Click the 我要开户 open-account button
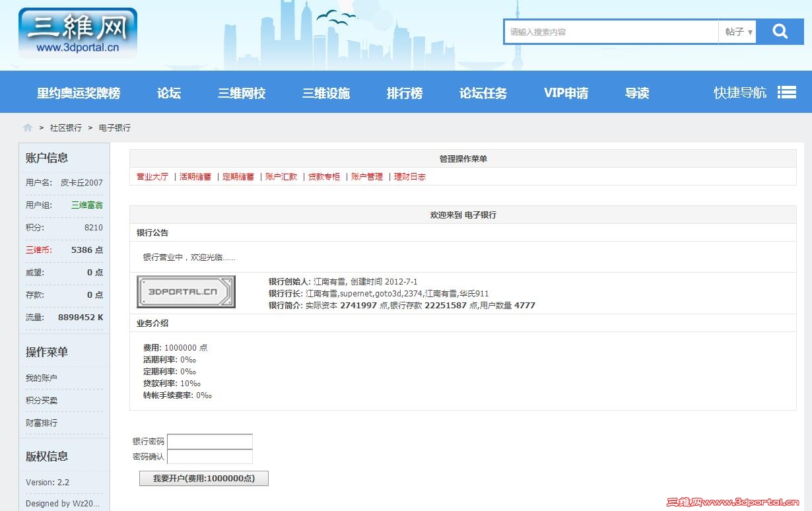812x511 pixels. pyautogui.click(x=203, y=478)
